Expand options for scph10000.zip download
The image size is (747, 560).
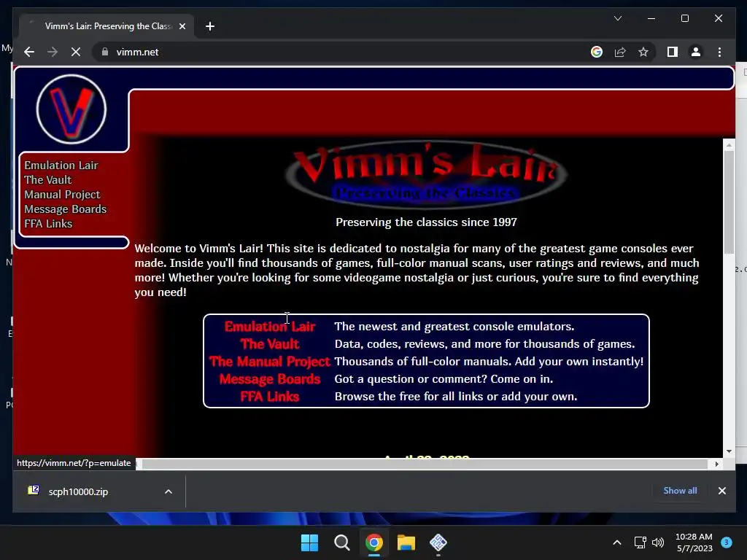pos(169,491)
